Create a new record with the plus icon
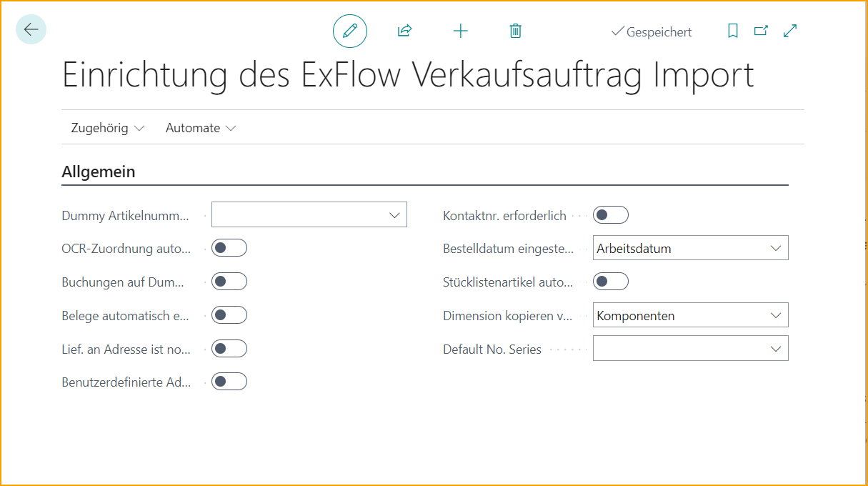This screenshot has width=868, height=486. click(460, 31)
